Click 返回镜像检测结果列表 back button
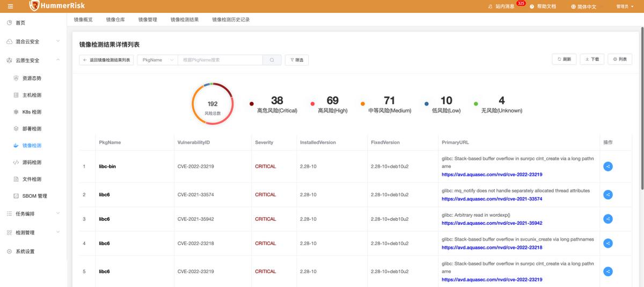Viewport: 644px width, 287px height. (106, 60)
